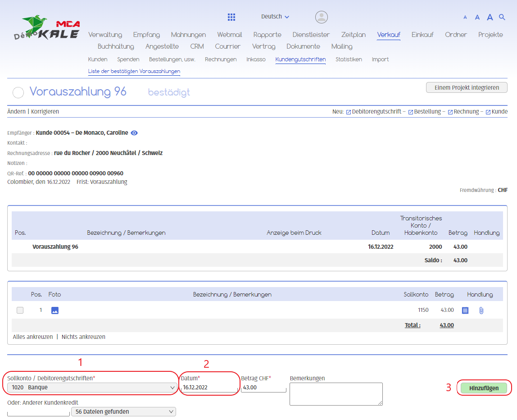Click the underlined Total amount 43.00
Image resolution: width=517 pixels, height=420 pixels.
tap(446, 325)
